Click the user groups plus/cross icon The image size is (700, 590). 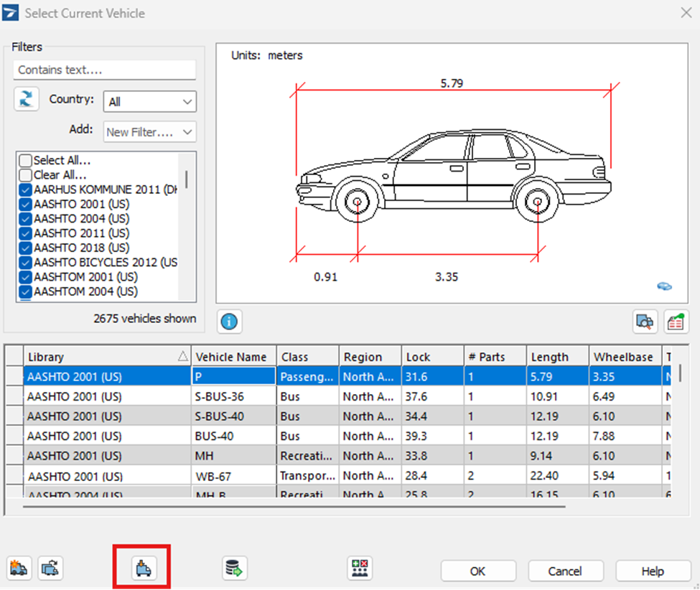tap(360, 568)
